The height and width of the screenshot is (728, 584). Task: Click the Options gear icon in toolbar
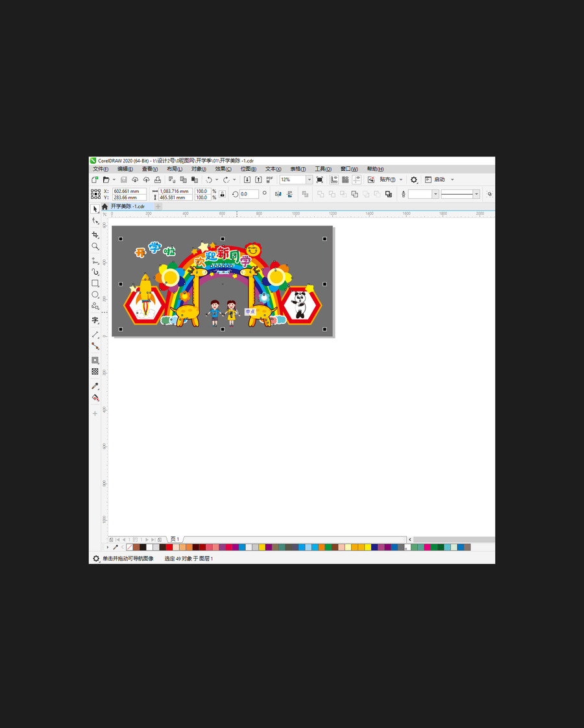coord(414,180)
